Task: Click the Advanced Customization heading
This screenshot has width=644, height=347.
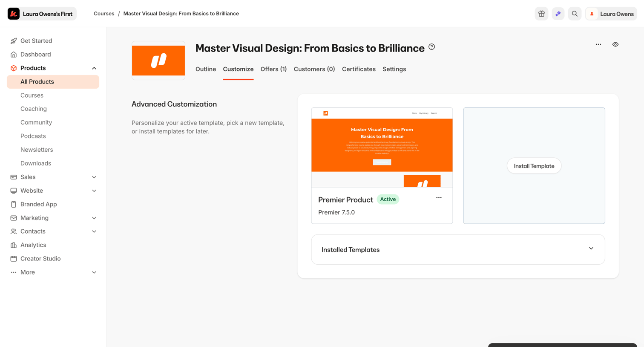Action: [x=174, y=104]
